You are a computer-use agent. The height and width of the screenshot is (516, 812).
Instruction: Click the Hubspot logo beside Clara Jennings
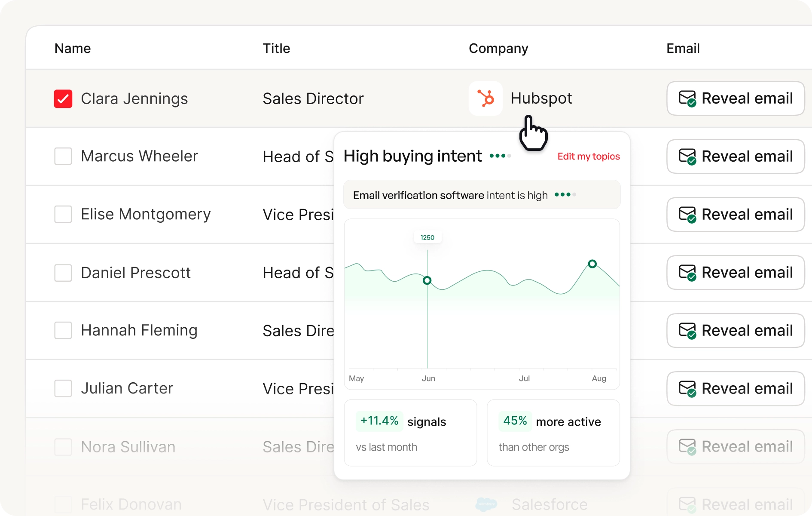[485, 98]
